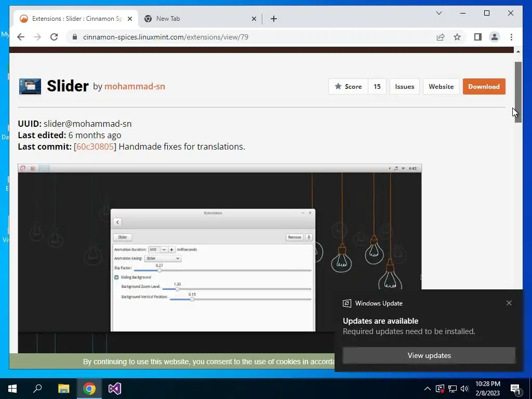Viewport: 532px width, 399px height.
Task: Close the Extensions Slider tab
Action: tap(129, 19)
